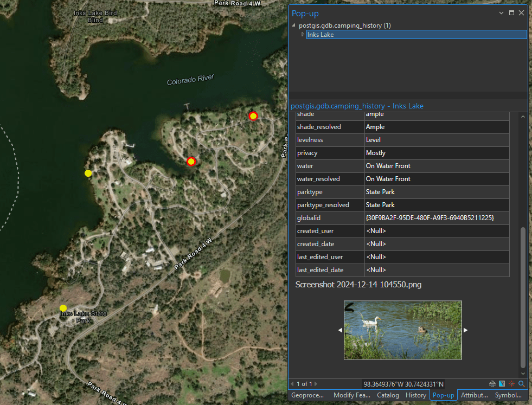Screen dimensions: 532x405
Task: Click the select feature icon in pop-up footer
Action: click(x=502, y=384)
